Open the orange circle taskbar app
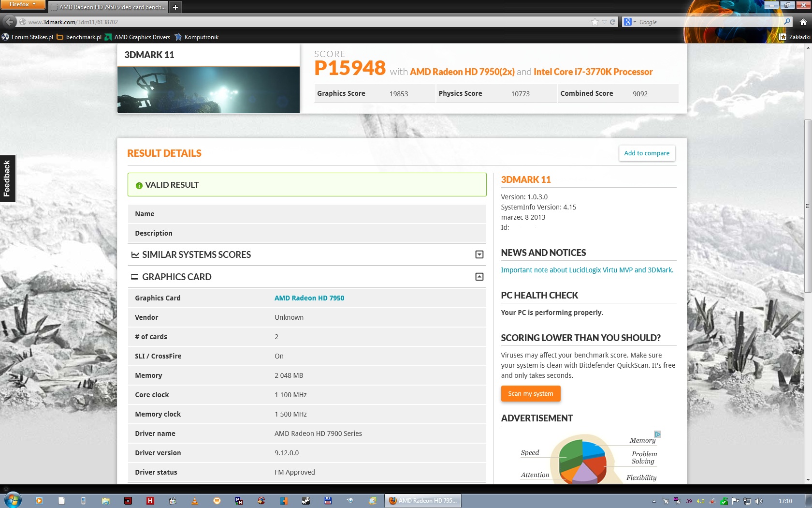Screen dimensions: 812x508 (217, 501)
